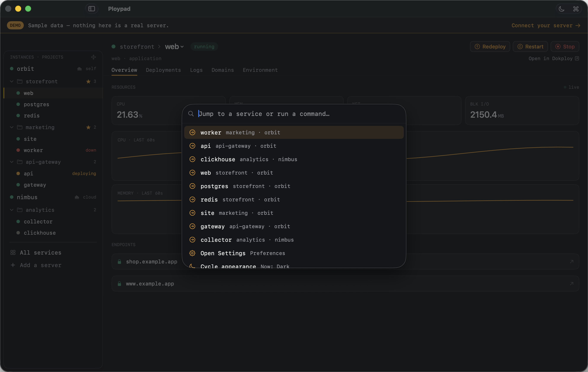Screen dimensions: 588x372
Task: Open the collector service in sidebar
Action: pos(53,221)
